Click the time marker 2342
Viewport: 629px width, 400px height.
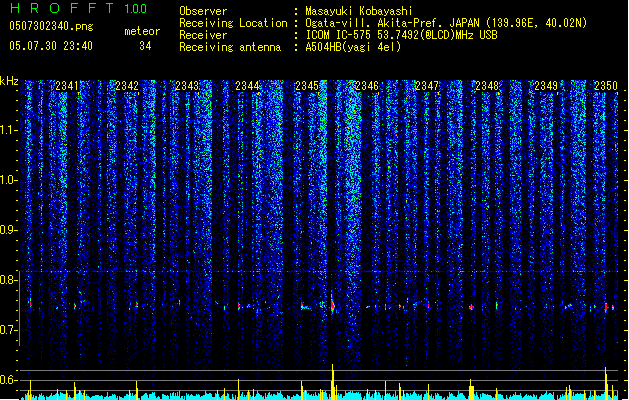127,86
